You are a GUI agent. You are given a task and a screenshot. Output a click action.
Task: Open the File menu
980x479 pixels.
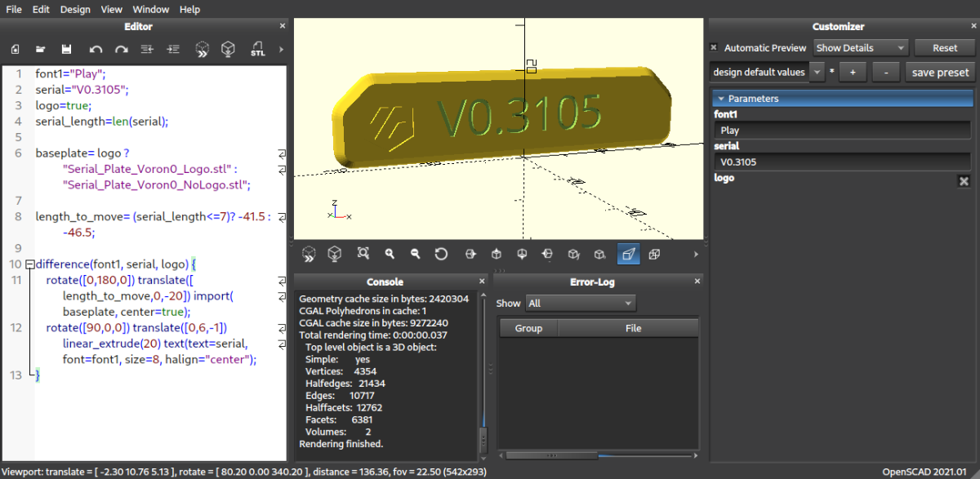[x=14, y=9]
